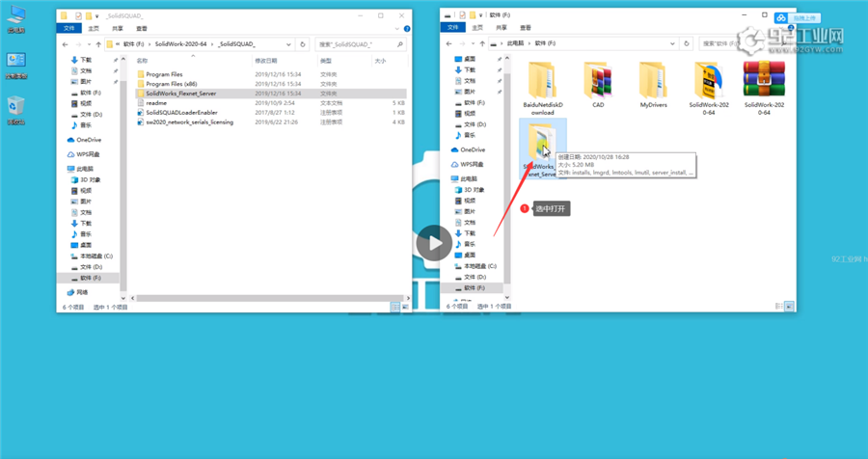Switch _SolidSQUAD_ window to large icons view
This screenshot has height=459, width=868.
point(405,307)
